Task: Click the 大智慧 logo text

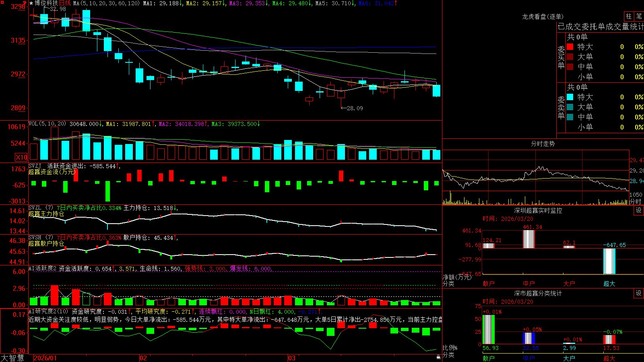Action: pyautogui.click(x=12, y=358)
